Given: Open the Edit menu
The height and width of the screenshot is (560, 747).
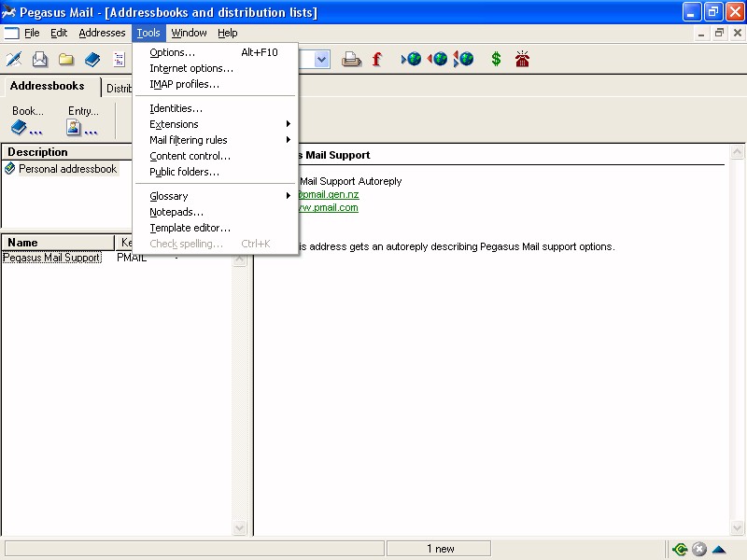Looking at the screenshot, I should point(59,33).
